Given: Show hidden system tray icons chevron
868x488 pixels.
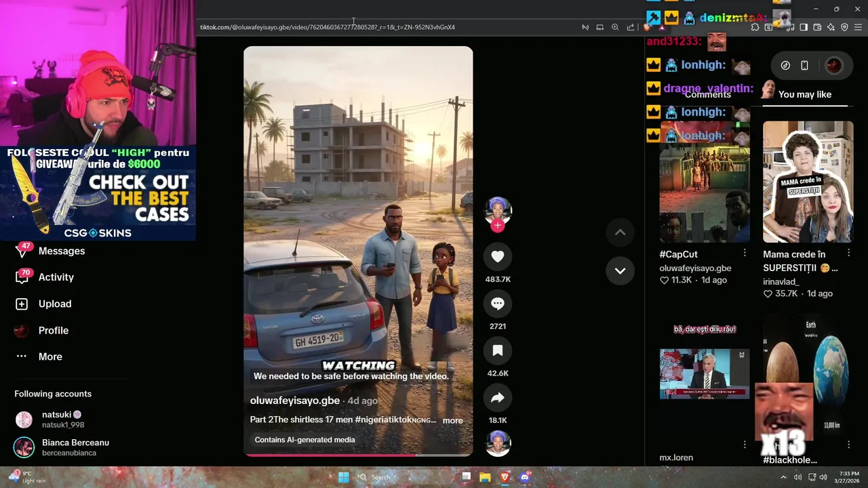Looking at the screenshot, I should click(x=783, y=477).
